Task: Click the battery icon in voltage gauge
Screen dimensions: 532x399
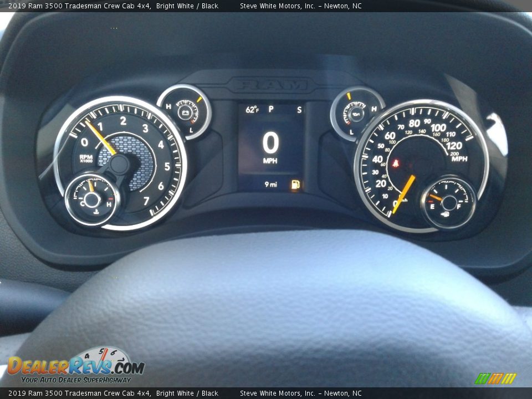Action: tap(185, 112)
